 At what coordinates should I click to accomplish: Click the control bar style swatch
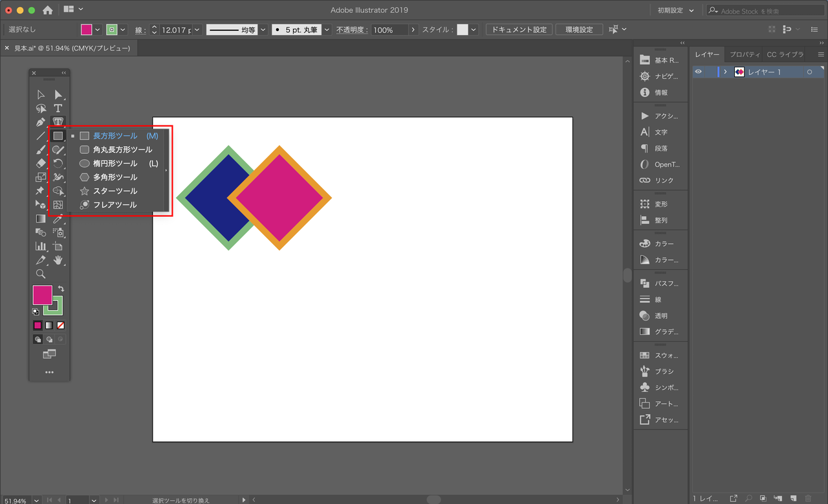coord(463,30)
